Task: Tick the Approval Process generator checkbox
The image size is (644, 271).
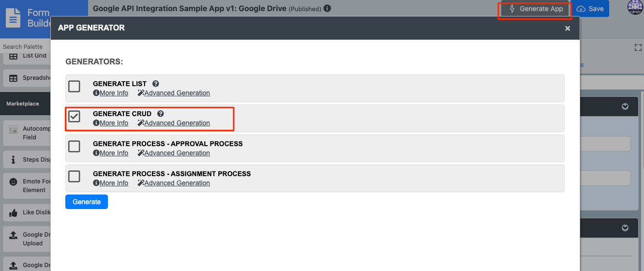Action: pos(74,147)
